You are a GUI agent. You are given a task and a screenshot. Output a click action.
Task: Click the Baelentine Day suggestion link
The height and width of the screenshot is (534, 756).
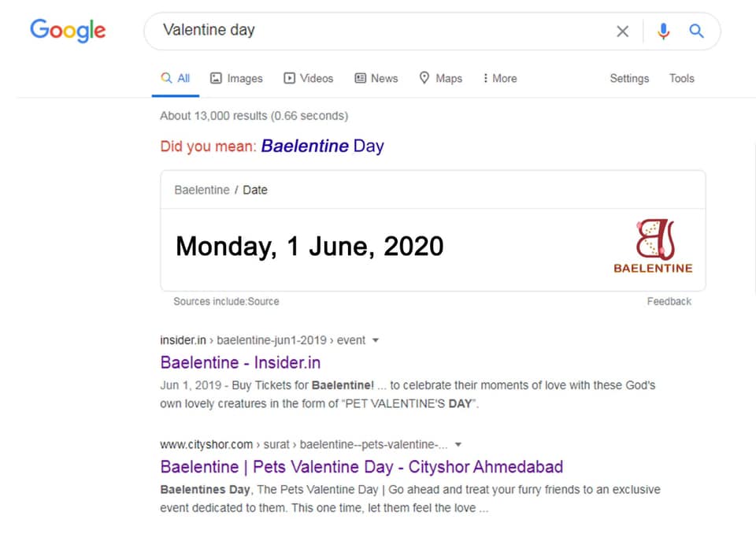(x=323, y=146)
